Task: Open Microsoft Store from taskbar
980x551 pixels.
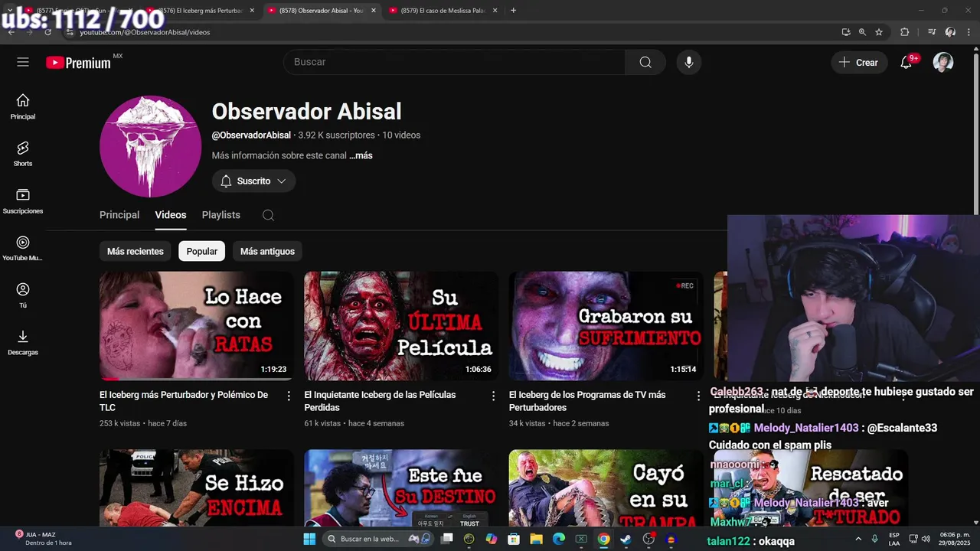Action: coord(514,539)
